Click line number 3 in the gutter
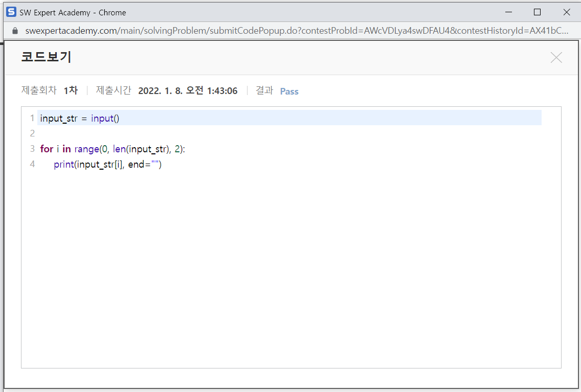Viewport: 581px width, 392px height. coord(32,149)
